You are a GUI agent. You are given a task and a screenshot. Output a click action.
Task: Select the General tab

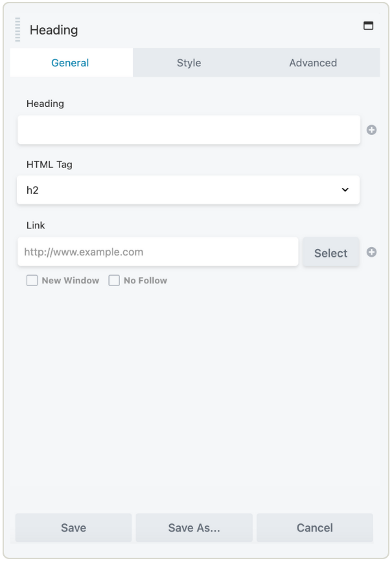tap(71, 62)
